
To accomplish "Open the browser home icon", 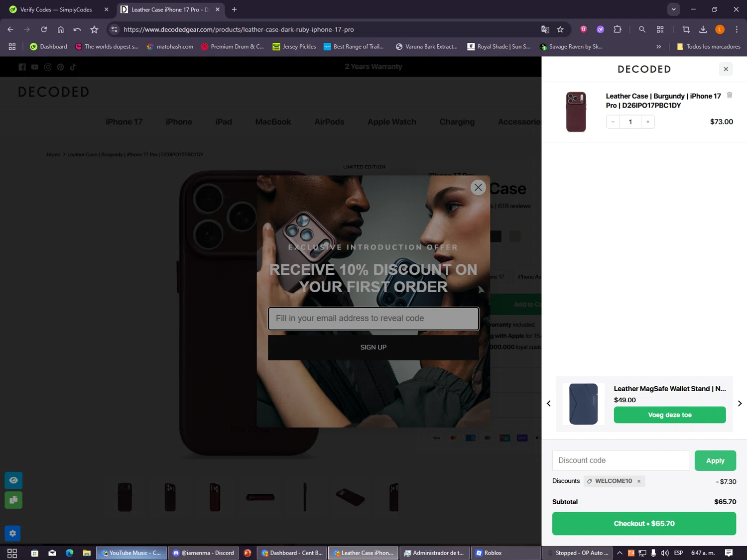I will point(61,29).
